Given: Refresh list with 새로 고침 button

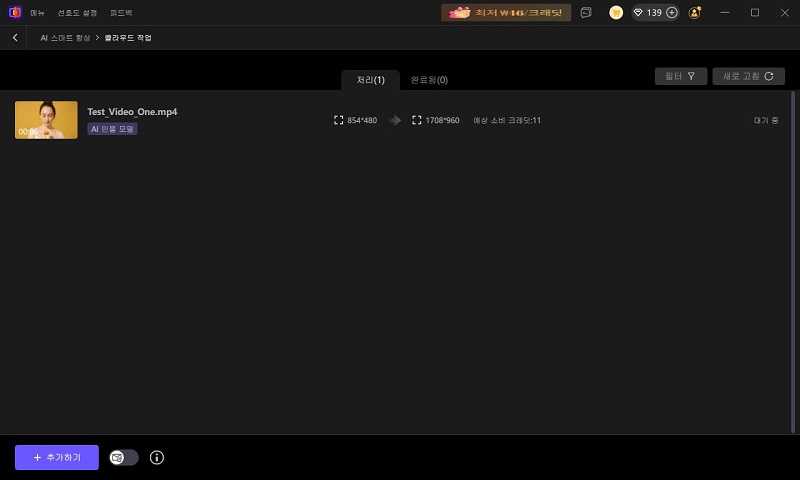Looking at the screenshot, I should point(748,76).
